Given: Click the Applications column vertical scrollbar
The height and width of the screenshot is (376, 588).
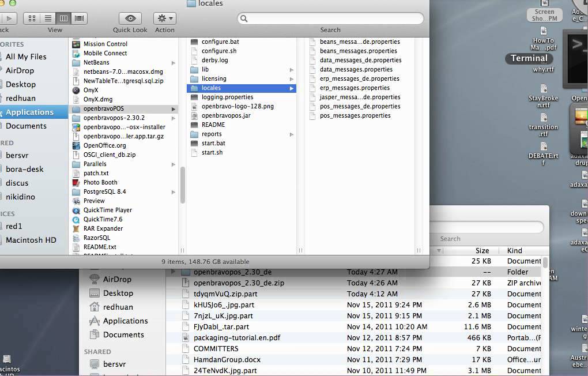Looking at the screenshot, I should coord(183,185).
